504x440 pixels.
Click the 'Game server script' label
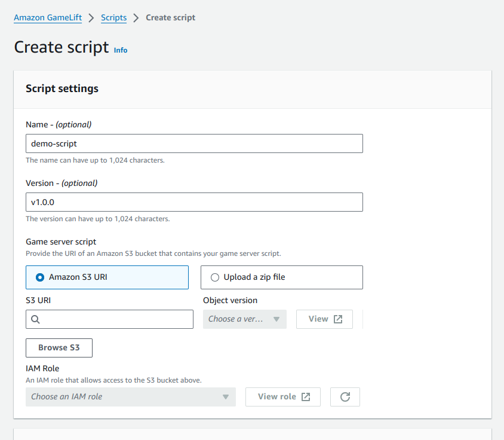(x=61, y=242)
